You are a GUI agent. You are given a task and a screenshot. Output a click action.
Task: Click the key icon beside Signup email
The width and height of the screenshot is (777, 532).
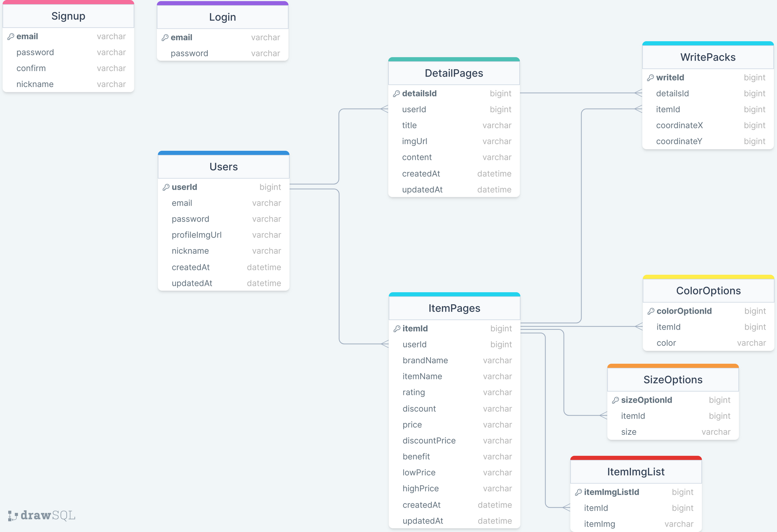click(x=11, y=37)
